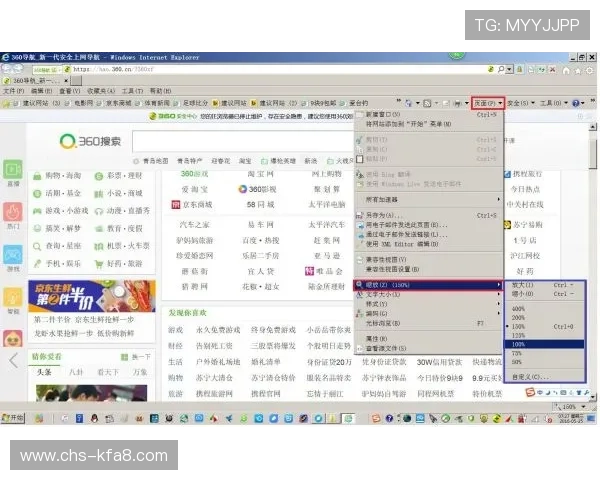Close the 360导航 browser tab
The image size is (600, 480).
point(66,81)
